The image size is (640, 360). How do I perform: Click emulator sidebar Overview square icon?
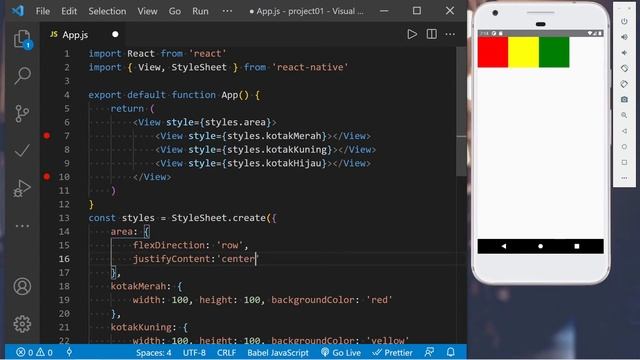(x=624, y=162)
